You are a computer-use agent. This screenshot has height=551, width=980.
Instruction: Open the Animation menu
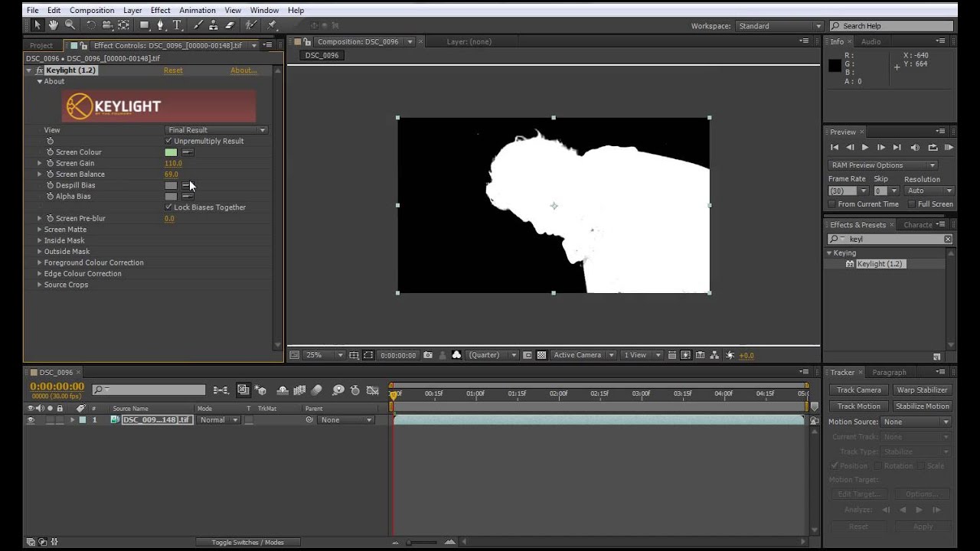[x=198, y=11]
